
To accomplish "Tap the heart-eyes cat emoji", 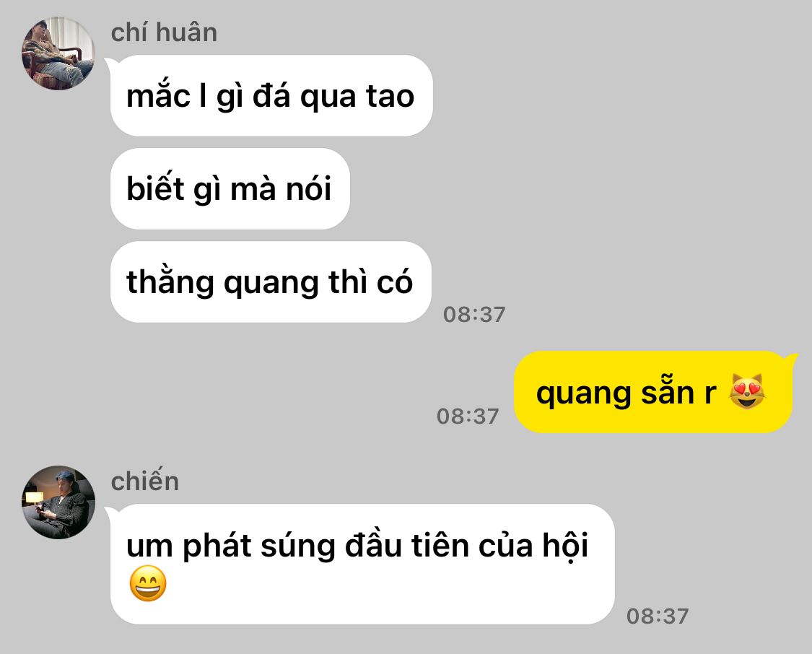I will coord(747,391).
